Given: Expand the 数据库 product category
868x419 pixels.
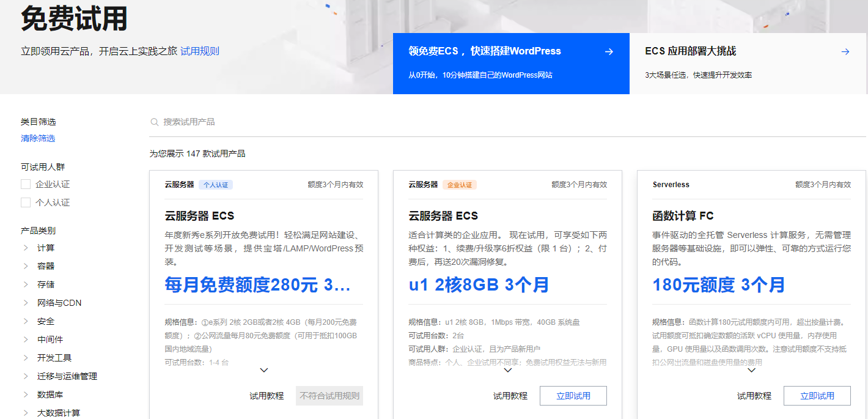Looking at the screenshot, I should coord(49,394).
